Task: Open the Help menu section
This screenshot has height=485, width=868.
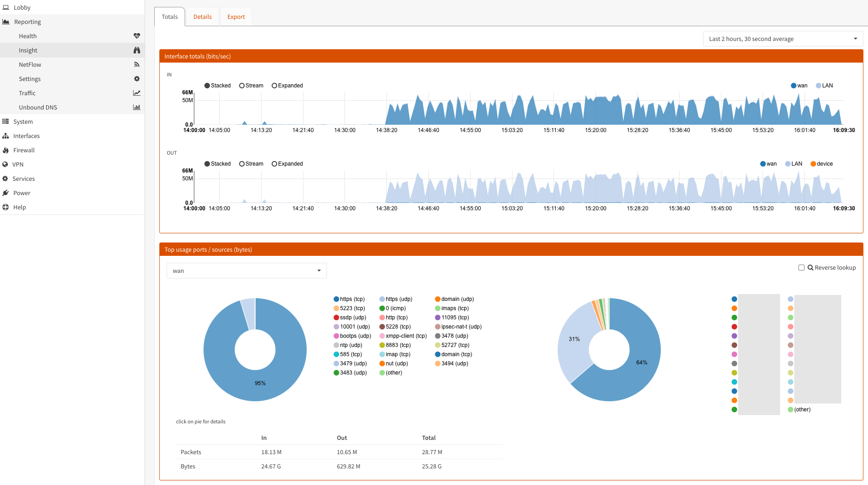Action: [72, 207]
